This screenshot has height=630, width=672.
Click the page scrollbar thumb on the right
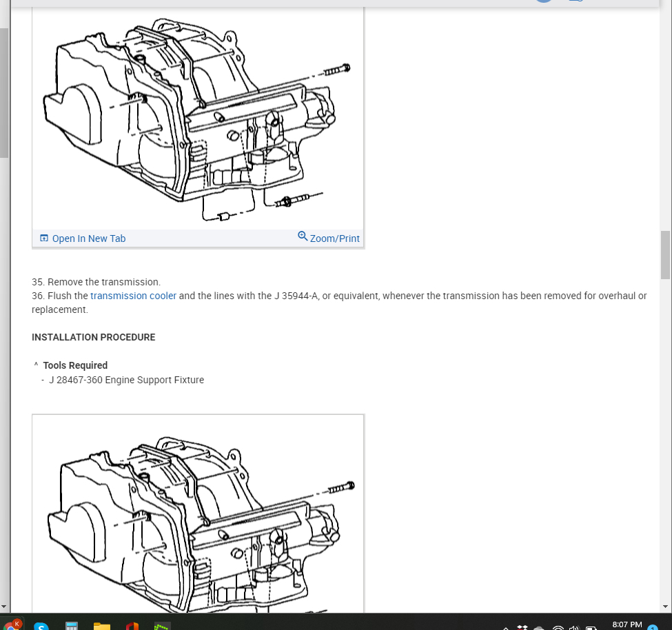pyautogui.click(x=665, y=255)
